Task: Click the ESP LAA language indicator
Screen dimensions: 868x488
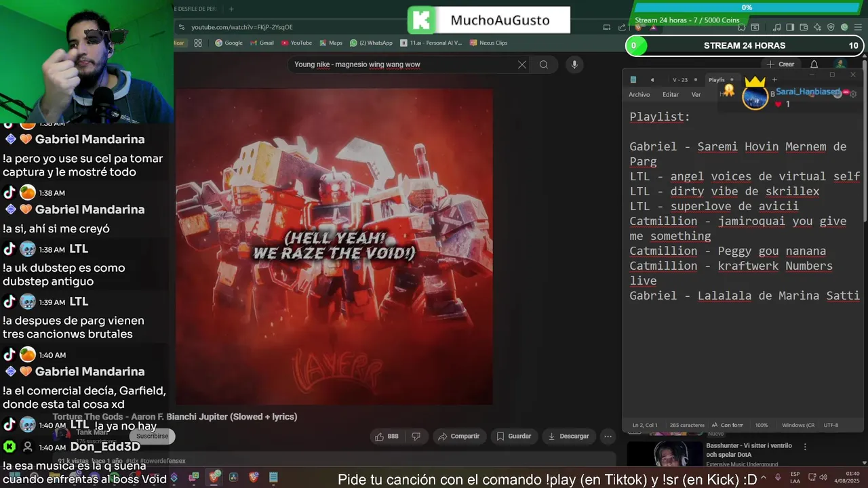Action: [x=795, y=478]
